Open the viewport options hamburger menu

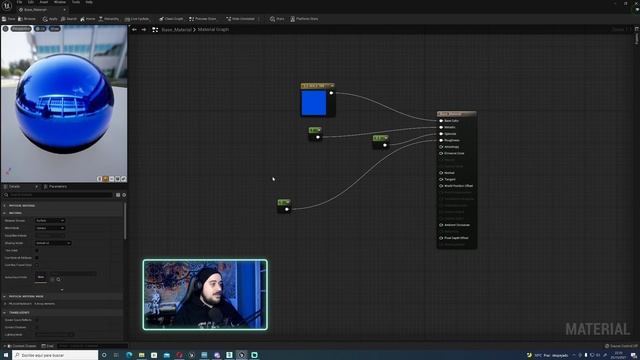[x=5, y=29]
